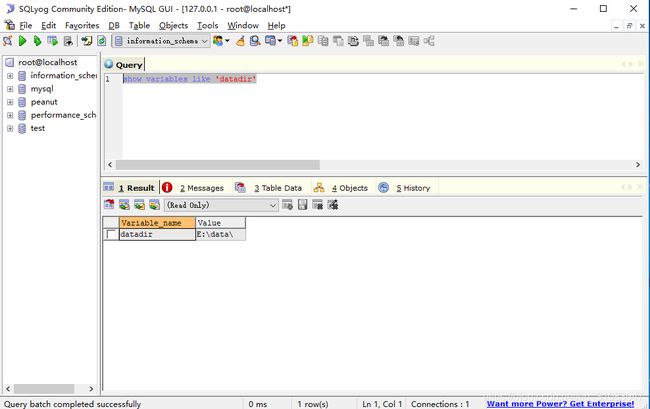Click the History tab clock icon

383,188
